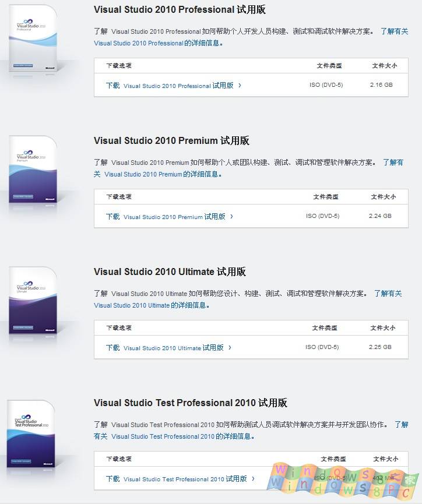422x504 pixels.
Task: Click 文件大小 header in the Ultimate table
Action: coord(383,328)
